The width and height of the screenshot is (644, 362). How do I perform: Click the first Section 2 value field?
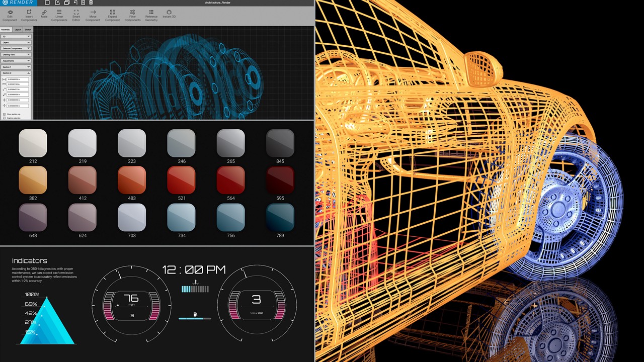tap(18, 79)
